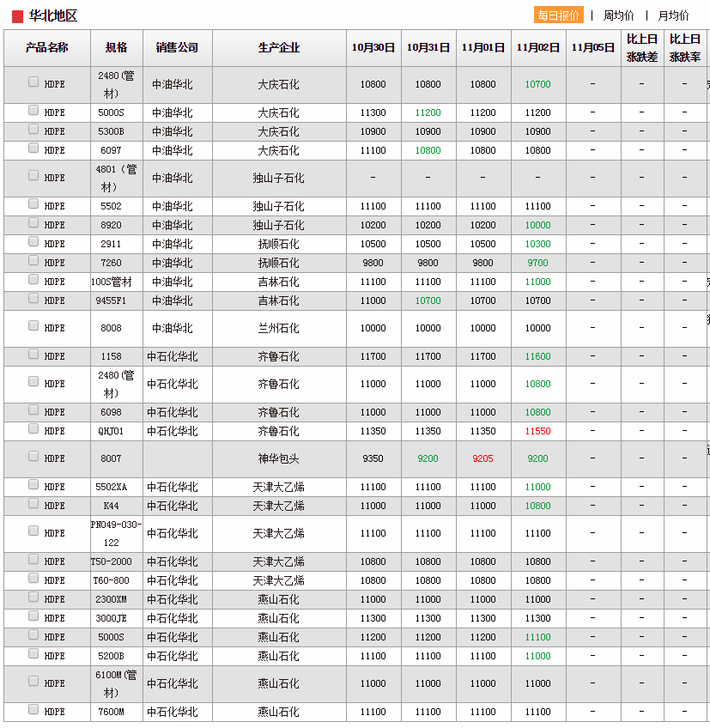Click the 10月30日 column header

tap(373, 48)
